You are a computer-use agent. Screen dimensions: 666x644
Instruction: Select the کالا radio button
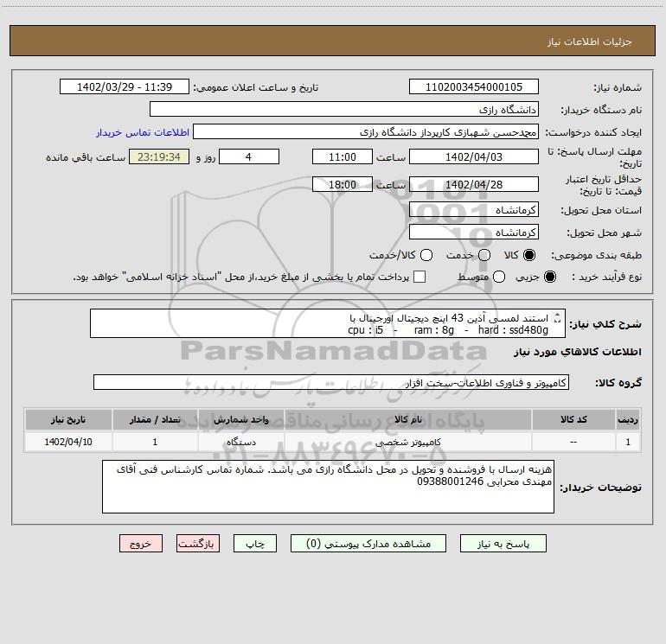529,255
